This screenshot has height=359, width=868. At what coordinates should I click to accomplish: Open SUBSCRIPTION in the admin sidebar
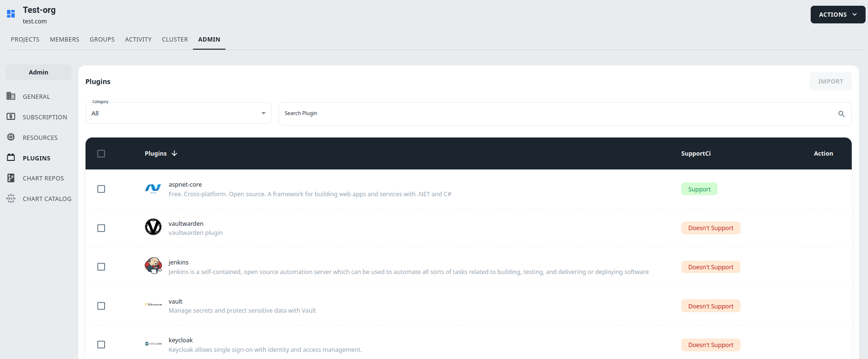[45, 117]
